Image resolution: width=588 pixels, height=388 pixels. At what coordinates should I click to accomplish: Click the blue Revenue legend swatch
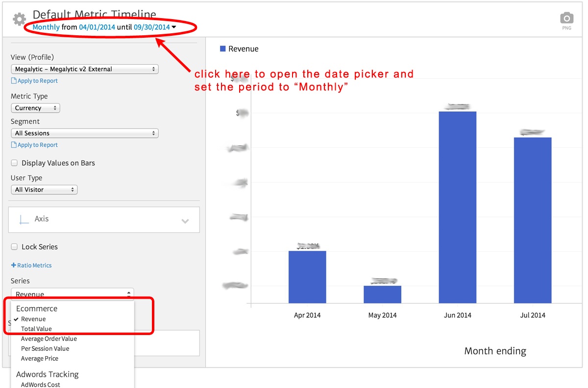pyautogui.click(x=223, y=49)
